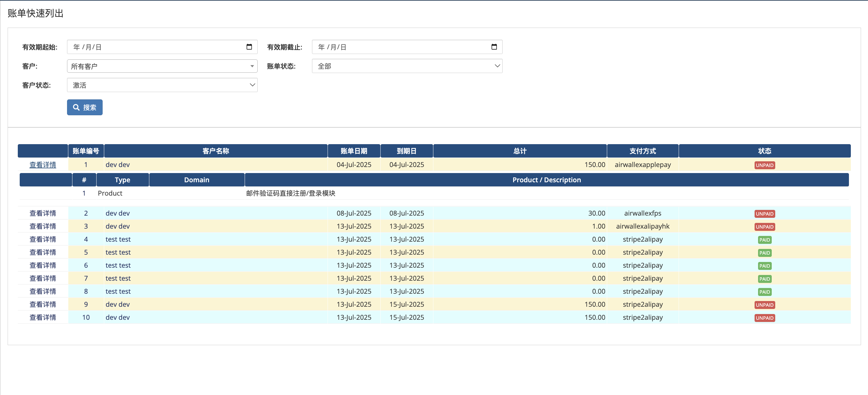The height and width of the screenshot is (395, 868).
Task: Click PAID badge on invoice 8
Action: pos(764,291)
